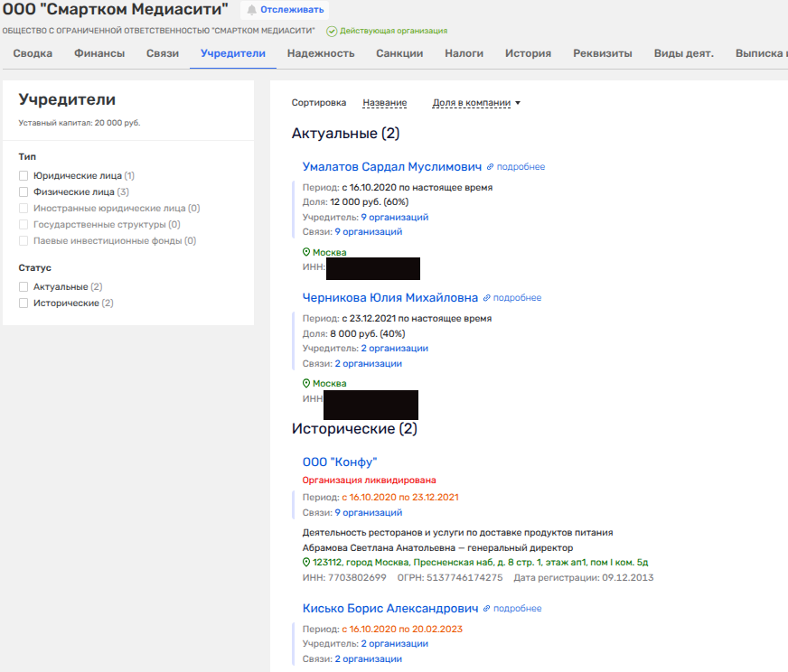Toggle the Исторические status checkbox
The height and width of the screenshot is (672, 788).
point(23,303)
